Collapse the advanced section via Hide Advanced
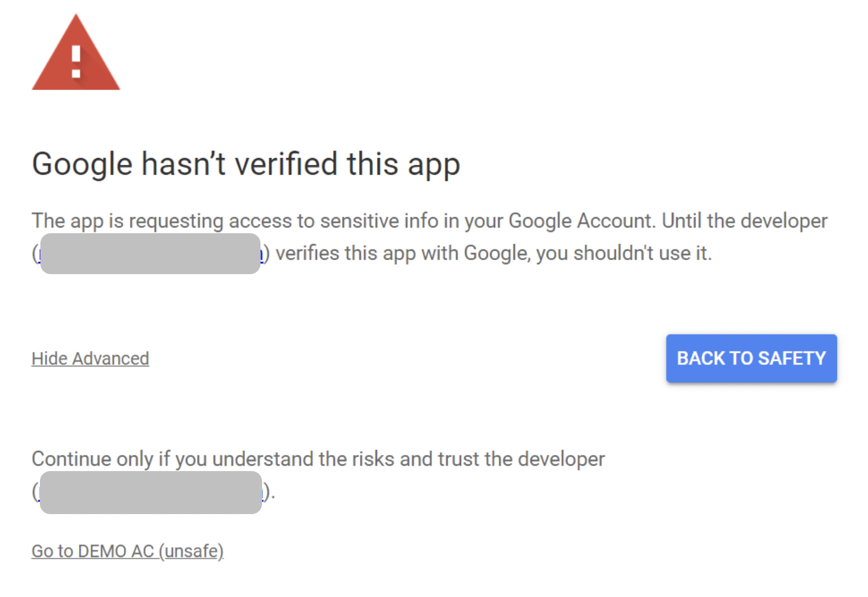Viewport: 868px width, 597px height. (90, 358)
